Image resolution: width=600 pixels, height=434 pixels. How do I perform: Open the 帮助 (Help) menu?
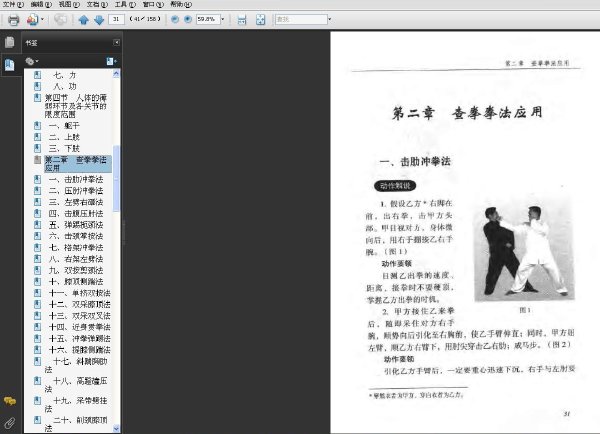[x=181, y=4]
